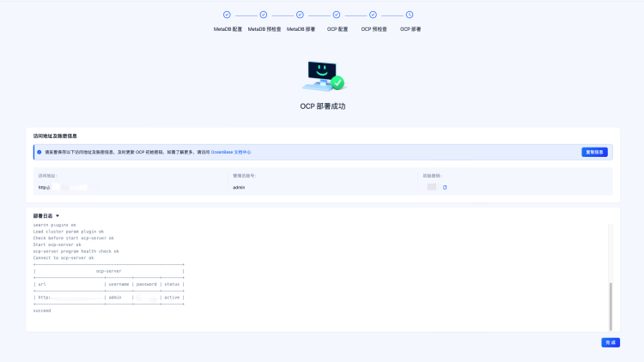Viewport: 644px width, 362px height.
Task: Click the 'Connect to ocp-server ok' log line
Action: click(x=64, y=257)
